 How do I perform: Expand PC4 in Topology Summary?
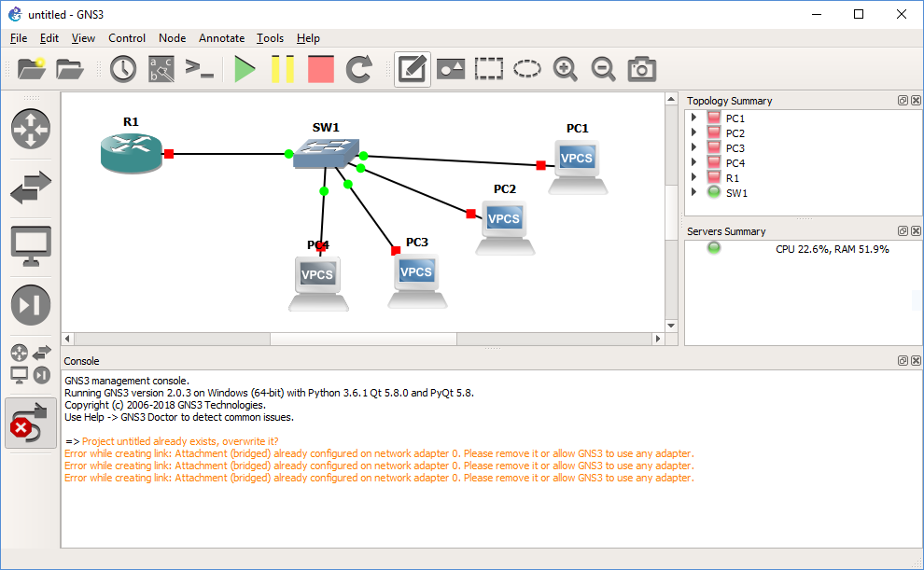point(694,162)
